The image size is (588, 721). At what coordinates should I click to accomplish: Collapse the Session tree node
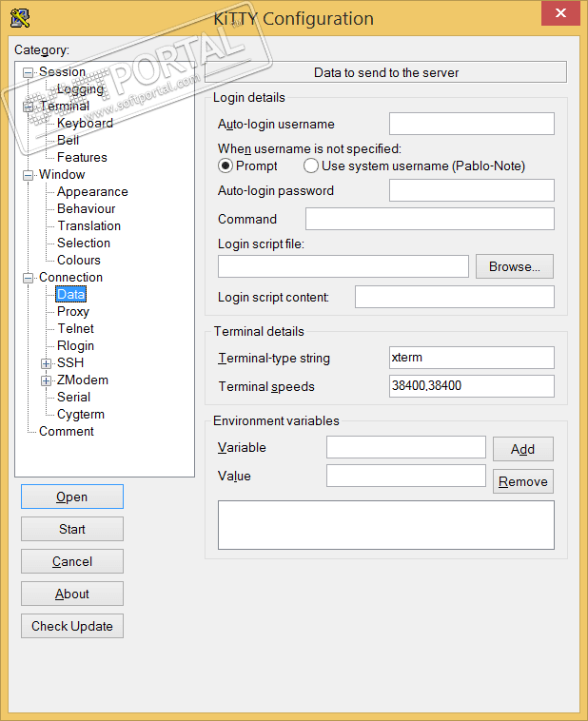pyautogui.click(x=28, y=72)
